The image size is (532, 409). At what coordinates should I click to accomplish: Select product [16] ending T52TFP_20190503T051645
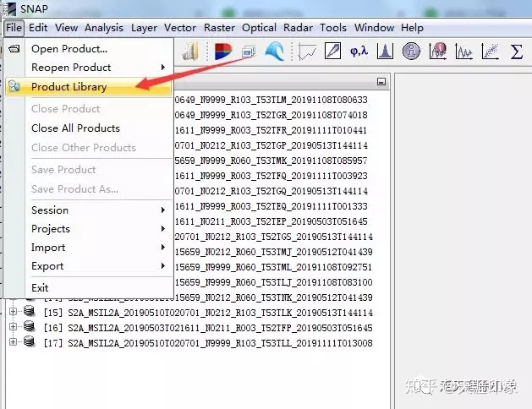click(x=208, y=328)
